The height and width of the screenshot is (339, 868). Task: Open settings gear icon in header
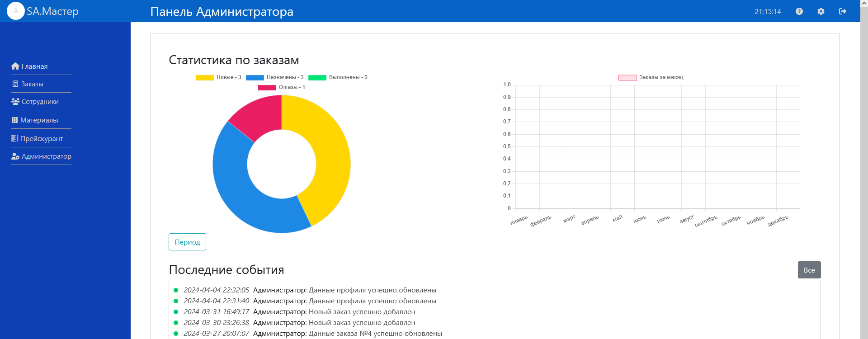coord(821,11)
